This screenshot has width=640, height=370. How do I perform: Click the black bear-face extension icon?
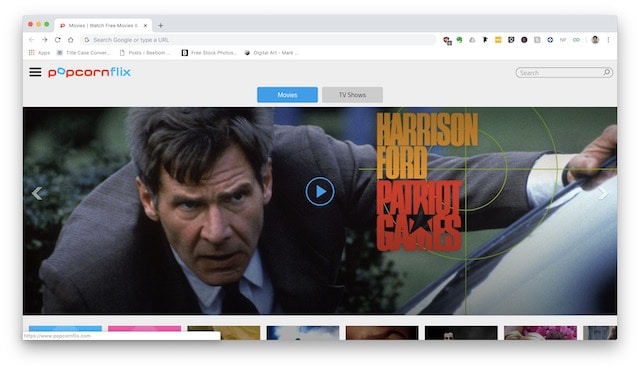(511, 40)
